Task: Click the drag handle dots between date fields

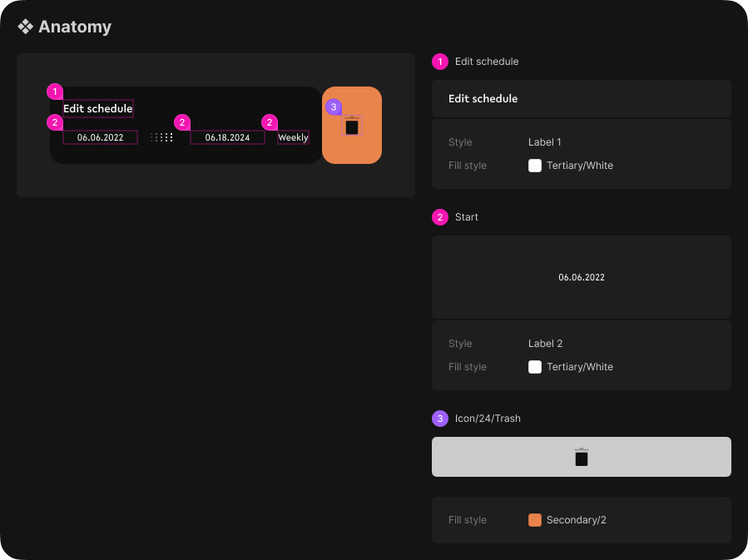Action: coord(161,136)
